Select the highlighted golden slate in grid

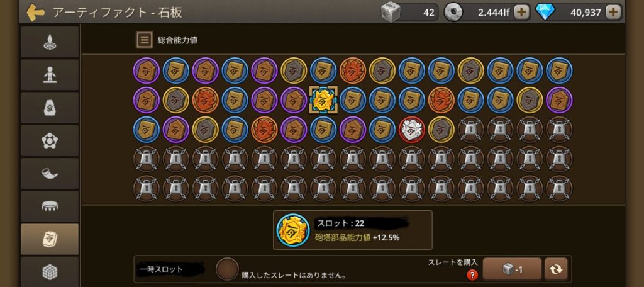[x=323, y=100]
